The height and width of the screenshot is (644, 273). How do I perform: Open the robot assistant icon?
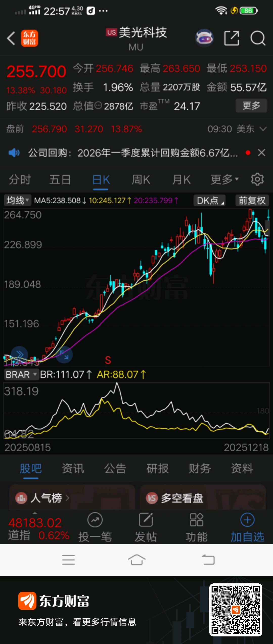(204, 38)
